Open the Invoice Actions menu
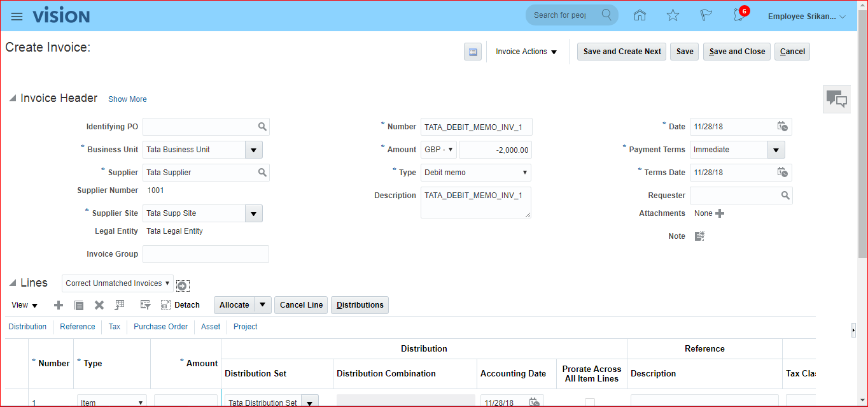 526,52
